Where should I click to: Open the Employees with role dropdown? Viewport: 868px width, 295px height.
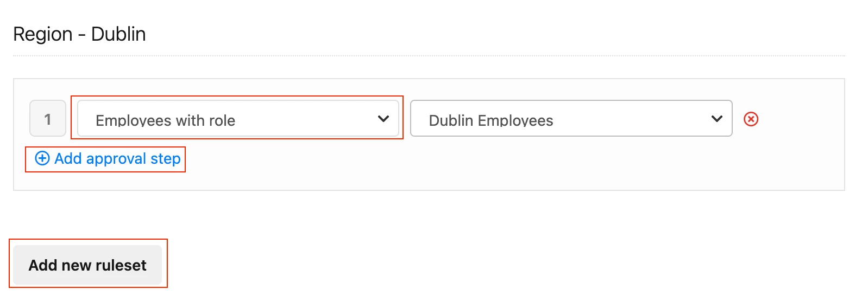(238, 118)
